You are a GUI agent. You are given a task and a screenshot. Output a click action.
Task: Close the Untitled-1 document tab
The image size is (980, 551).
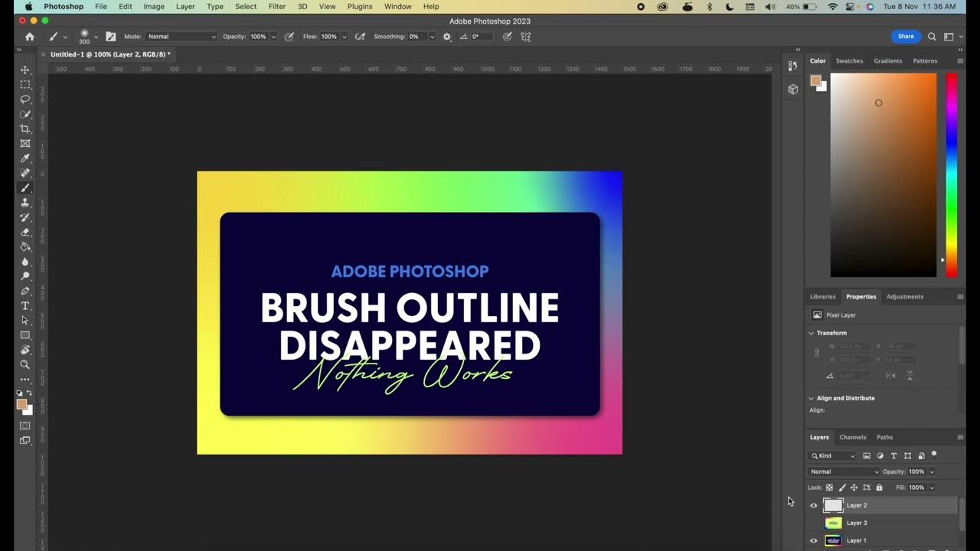[43, 54]
